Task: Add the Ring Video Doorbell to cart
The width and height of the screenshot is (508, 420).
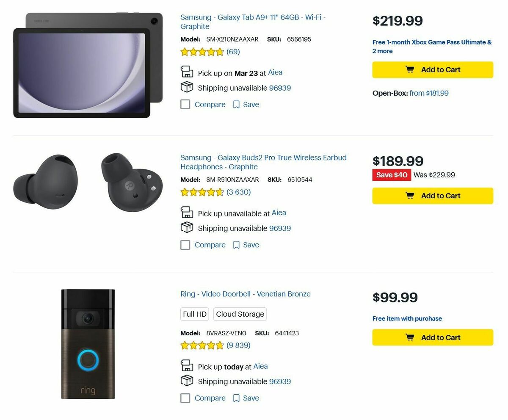Action: click(x=433, y=337)
